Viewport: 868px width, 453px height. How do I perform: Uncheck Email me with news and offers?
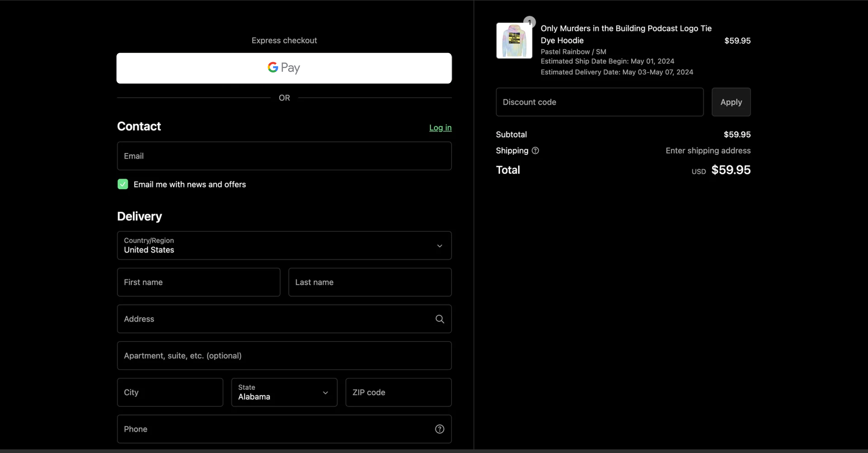(x=123, y=184)
